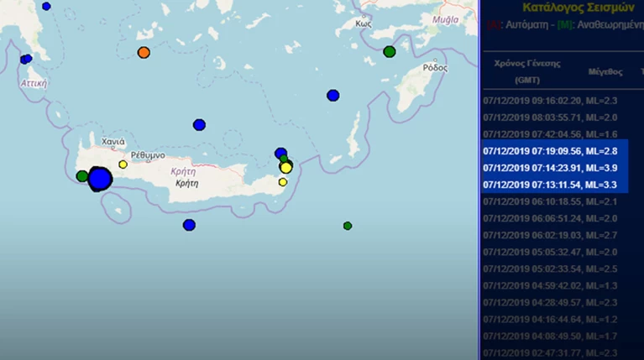Select the orange earthquake marker north of Crete
The height and width of the screenshot is (360, 644).
click(144, 53)
